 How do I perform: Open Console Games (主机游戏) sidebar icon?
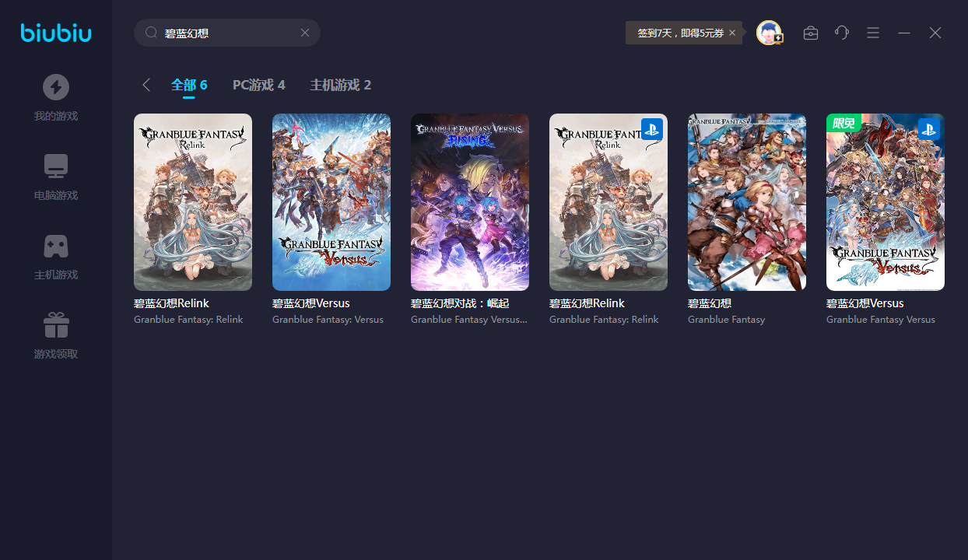coord(56,246)
